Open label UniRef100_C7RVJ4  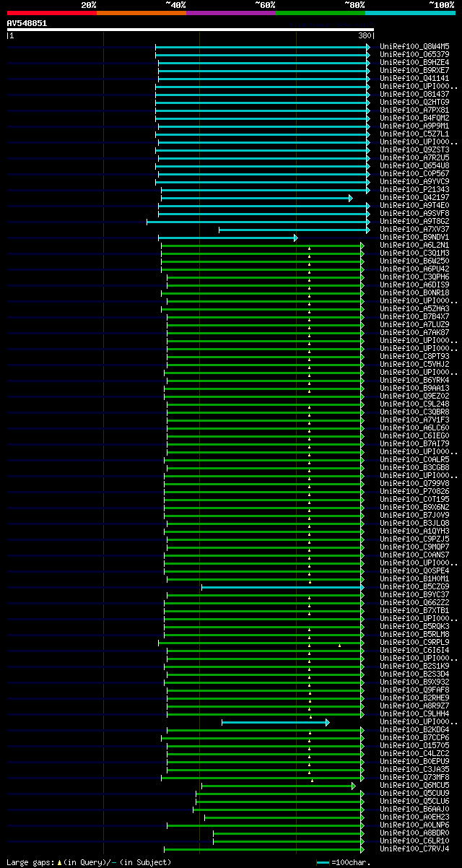tap(415, 849)
